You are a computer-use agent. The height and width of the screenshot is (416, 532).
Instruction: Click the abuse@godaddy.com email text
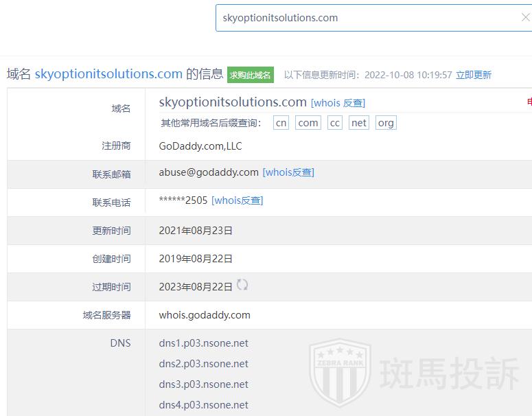(209, 172)
